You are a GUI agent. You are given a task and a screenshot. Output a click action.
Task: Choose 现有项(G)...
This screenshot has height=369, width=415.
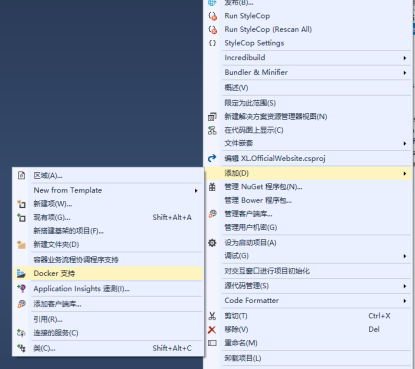point(52,218)
